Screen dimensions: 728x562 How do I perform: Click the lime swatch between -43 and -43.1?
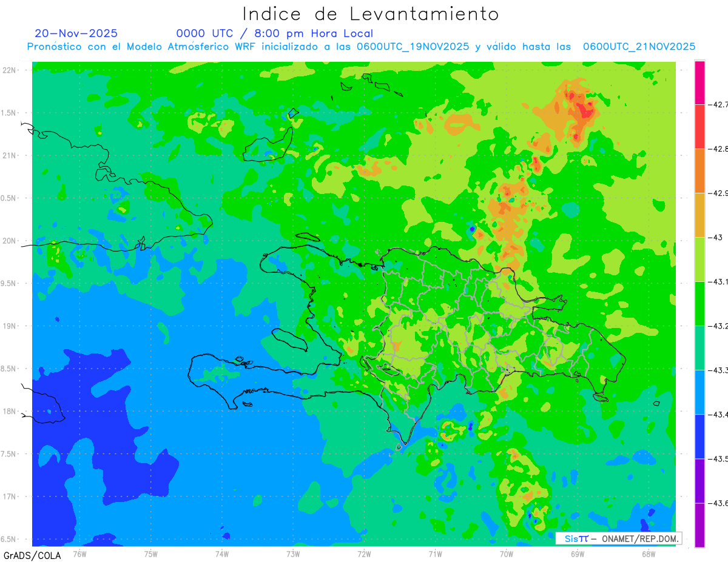pyautogui.click(x=700, y=259)
